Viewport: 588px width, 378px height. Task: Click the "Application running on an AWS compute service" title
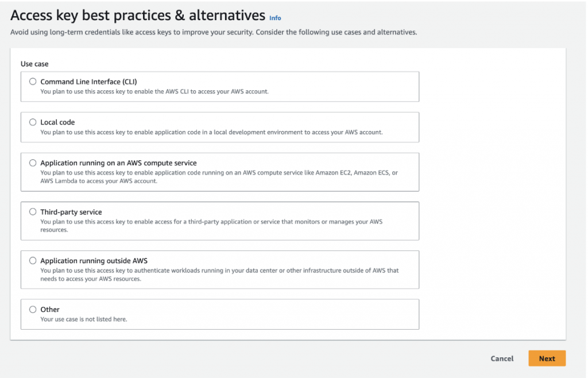[x=118, y=163]
